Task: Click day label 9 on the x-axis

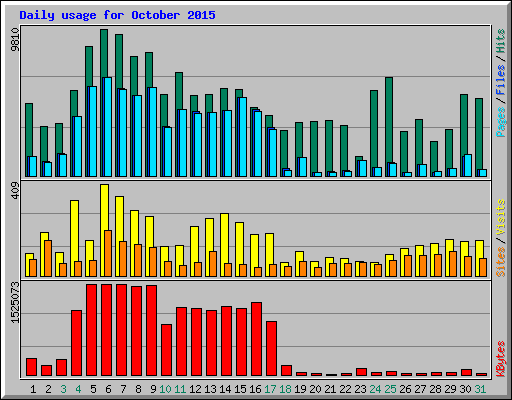Action: 153,389
